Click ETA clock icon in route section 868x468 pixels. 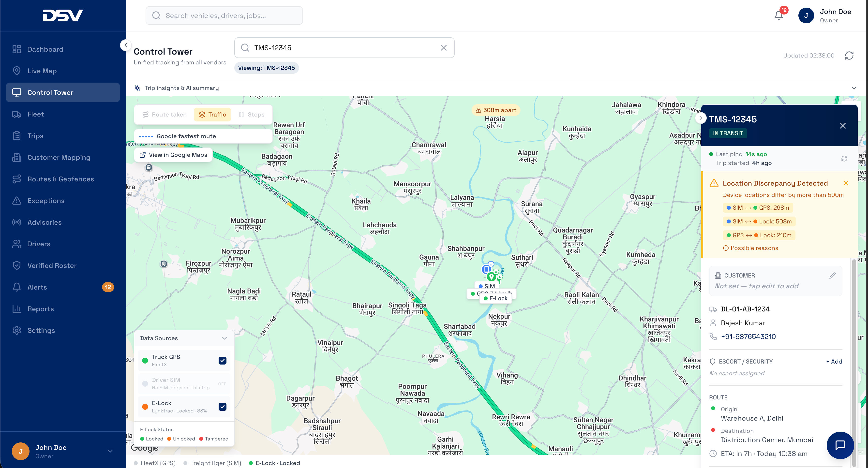(x=713, y=453)
